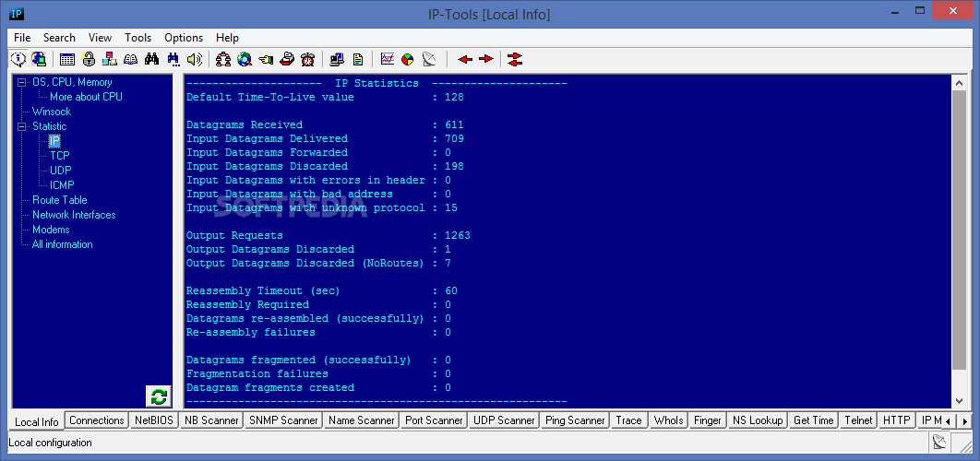Open the Search menu
980x461 pixels.
point(59,38)
